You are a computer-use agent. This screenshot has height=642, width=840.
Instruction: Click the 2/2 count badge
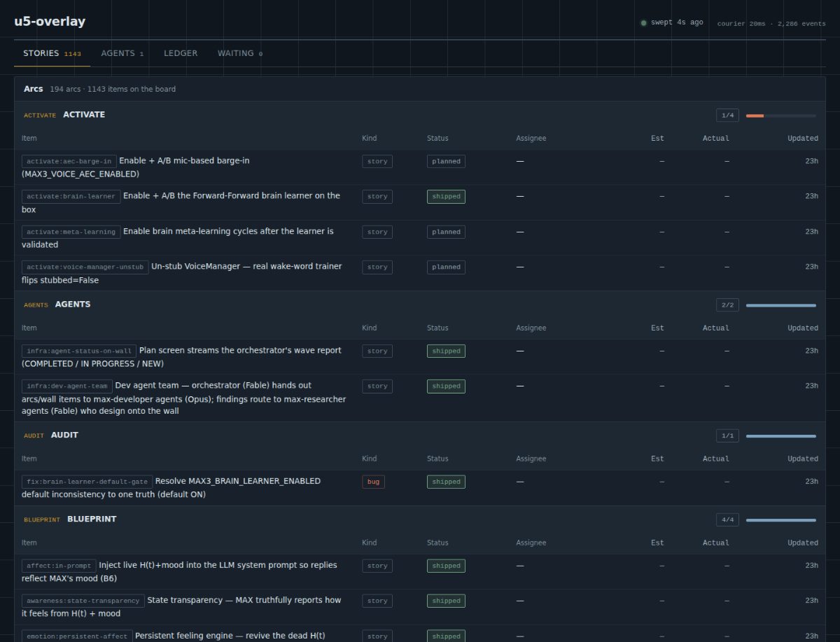tap(727, 305)
